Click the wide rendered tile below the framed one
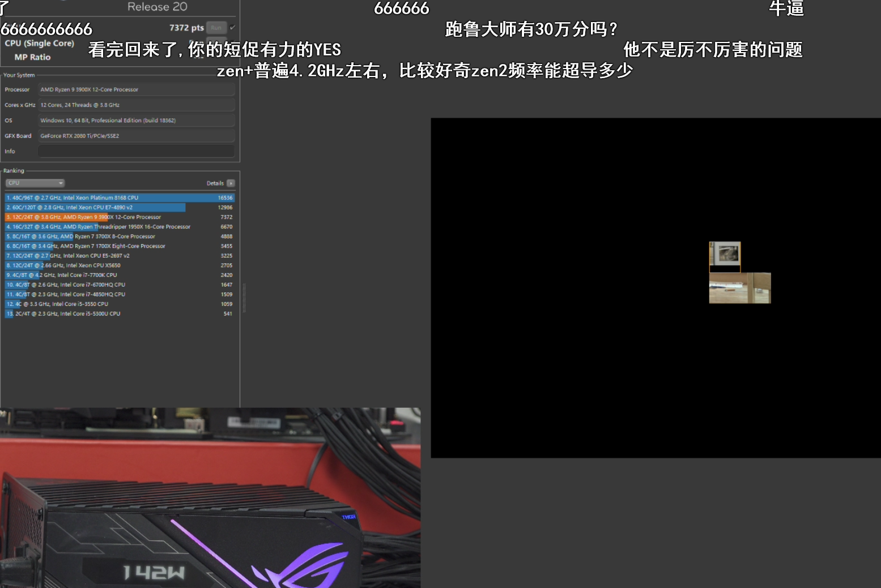881x588 pixels. point(740,288)
